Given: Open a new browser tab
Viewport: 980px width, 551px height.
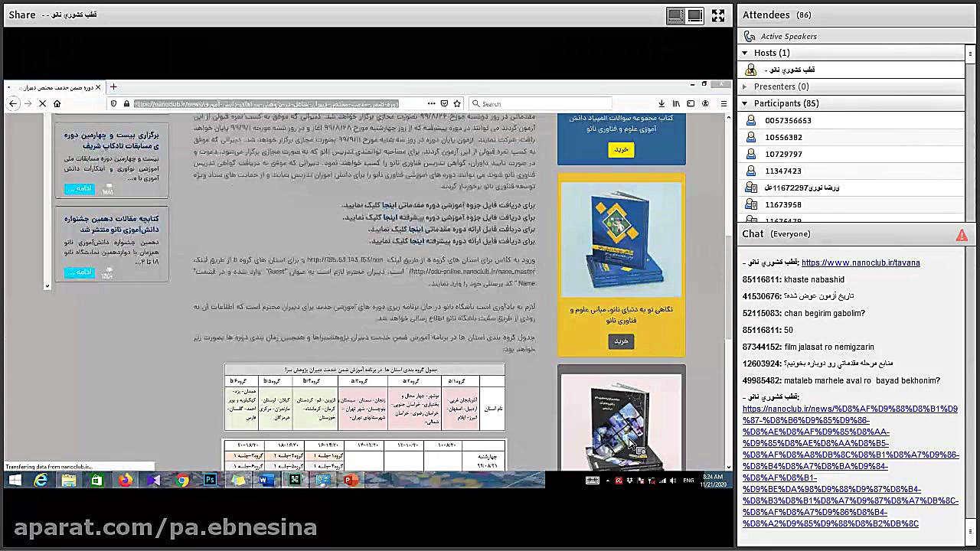Looking at the screenshot, I should 113,87.
